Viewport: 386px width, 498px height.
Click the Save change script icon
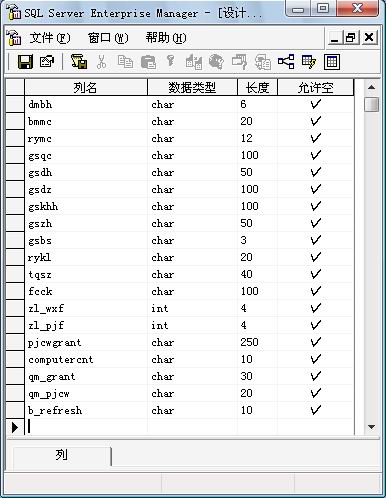point(79,62)
